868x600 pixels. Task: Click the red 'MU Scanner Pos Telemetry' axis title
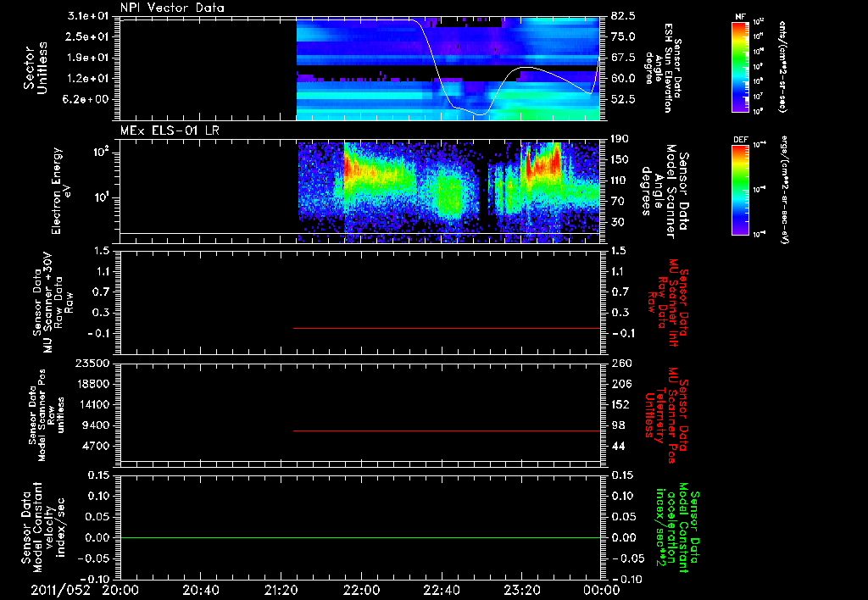[667, 415]
